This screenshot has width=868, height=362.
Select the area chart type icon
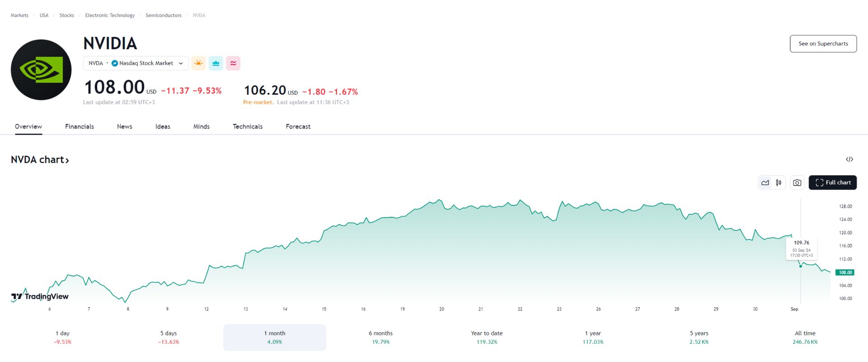765,183
